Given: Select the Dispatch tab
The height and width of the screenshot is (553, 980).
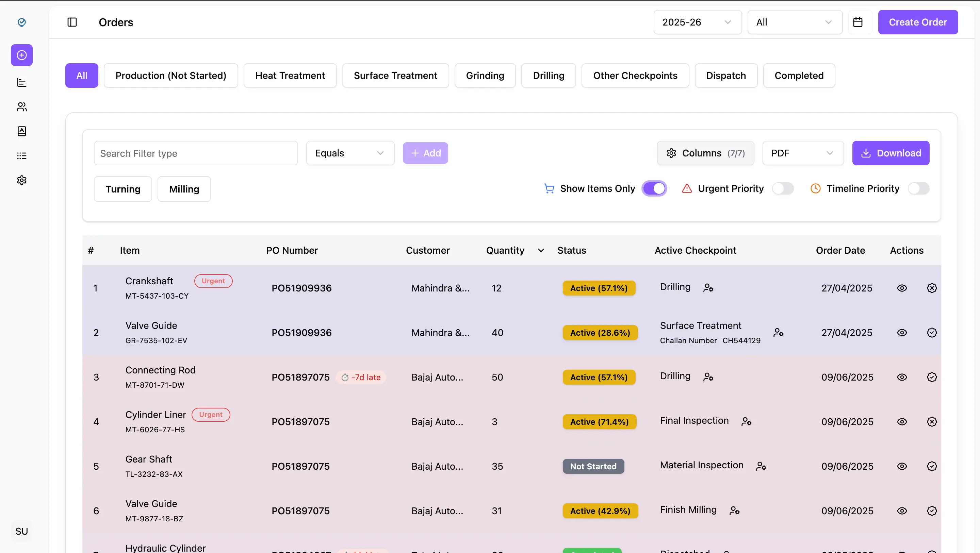Looking at the screenshot, I should pyautogui.click(x=725, y=75).
